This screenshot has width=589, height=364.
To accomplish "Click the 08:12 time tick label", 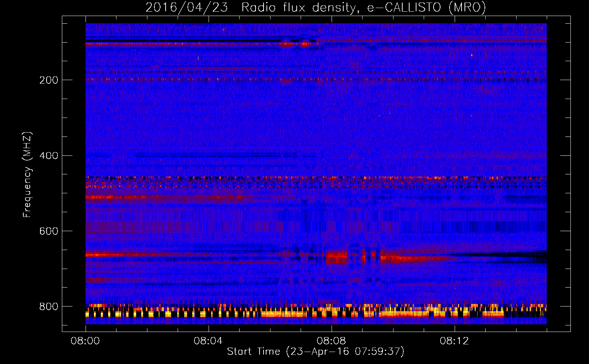I will (x=454, y=341).
